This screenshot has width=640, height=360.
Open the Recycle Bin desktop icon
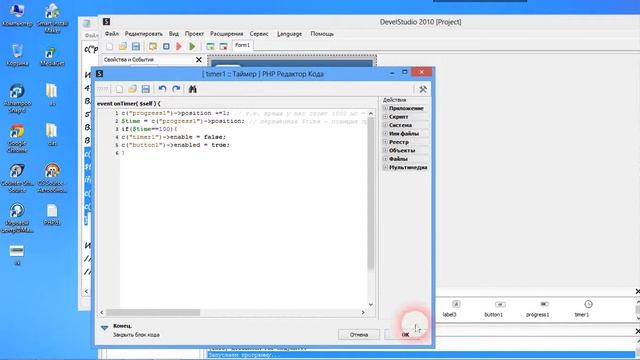coord(17,55)
